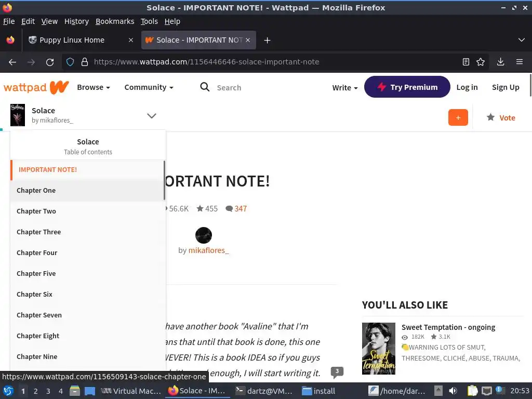Open the Edit menu
Image resolution: width=532 pixels, height=399 pixels.
click(x=28, y=21)
